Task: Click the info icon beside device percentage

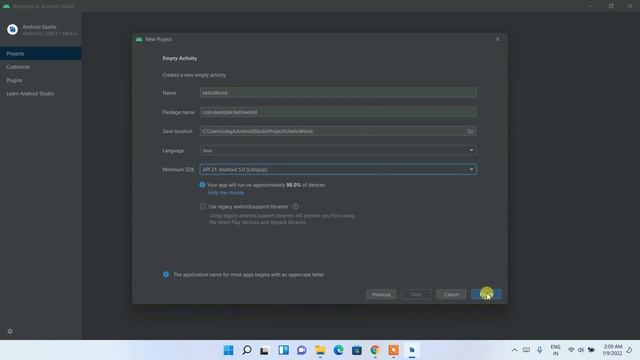Action: [x=202, y=185]
